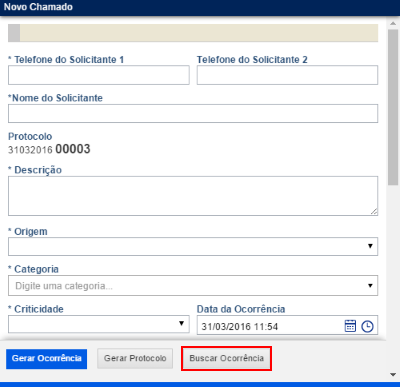Click the Gerar Ocorrência button

click(46, 359)
